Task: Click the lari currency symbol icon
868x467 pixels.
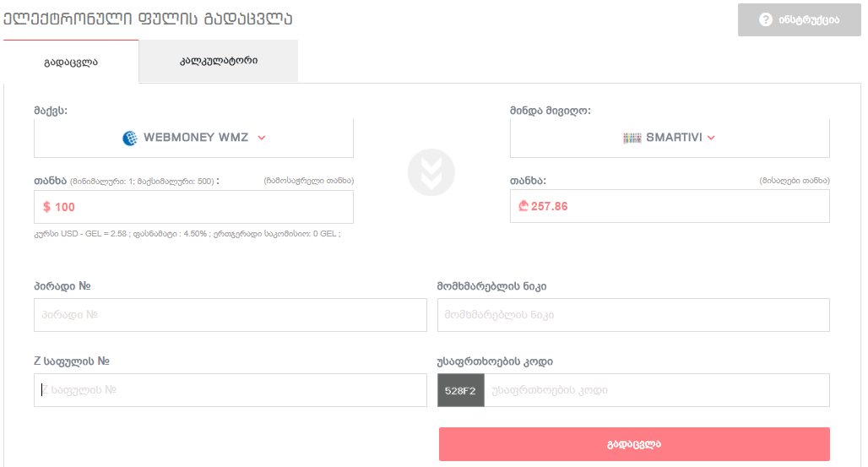Action: click(524, 206)
